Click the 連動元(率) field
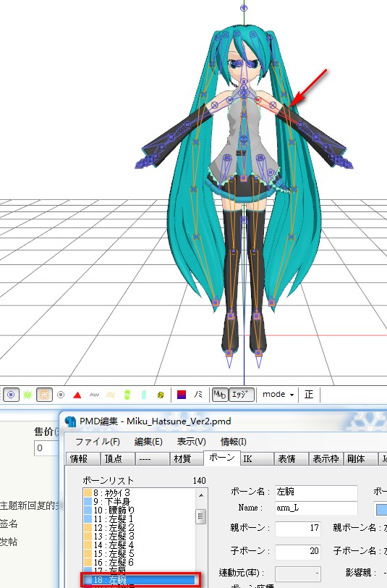The image size is (387, 588). [x=298, y=574]
